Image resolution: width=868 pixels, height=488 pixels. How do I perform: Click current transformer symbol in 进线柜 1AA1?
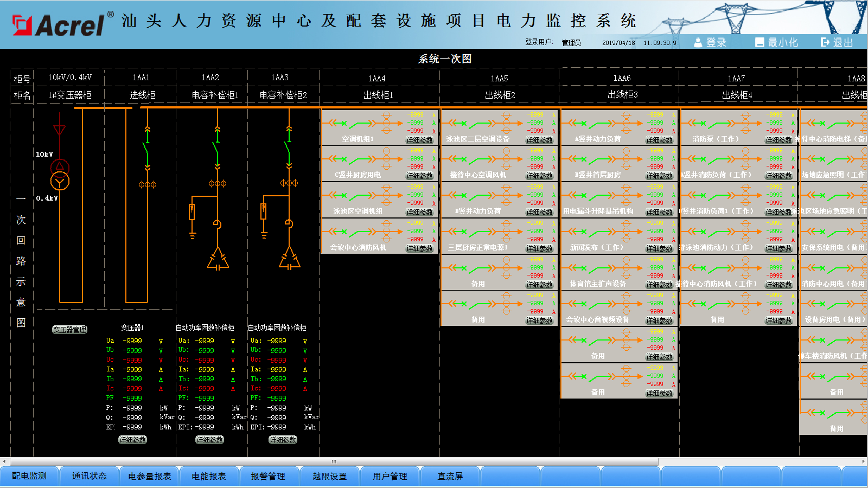148,184
